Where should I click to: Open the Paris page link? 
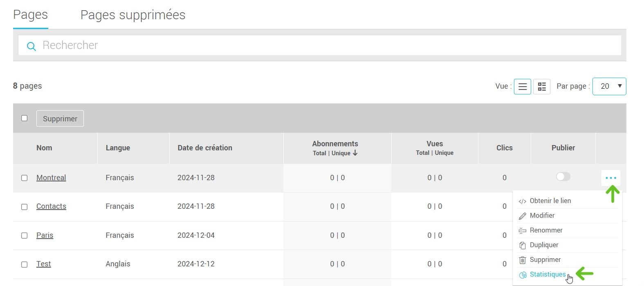(x=45, y=235)
